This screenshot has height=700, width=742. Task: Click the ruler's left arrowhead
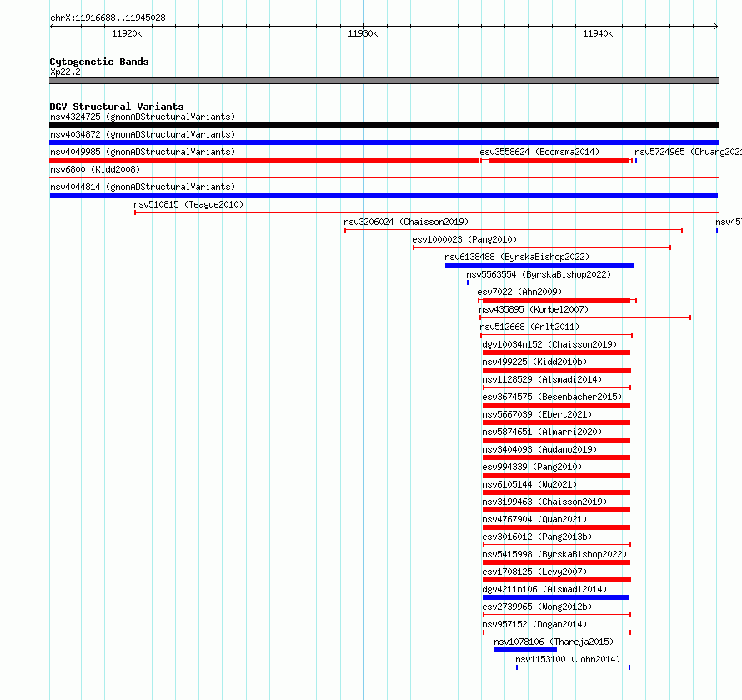click(52, 26)
